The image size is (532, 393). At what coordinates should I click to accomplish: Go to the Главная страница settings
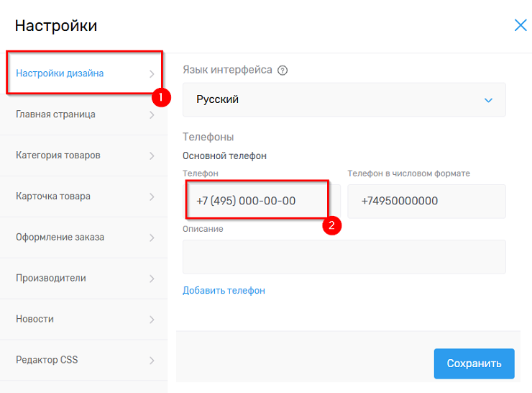point(55,114)
